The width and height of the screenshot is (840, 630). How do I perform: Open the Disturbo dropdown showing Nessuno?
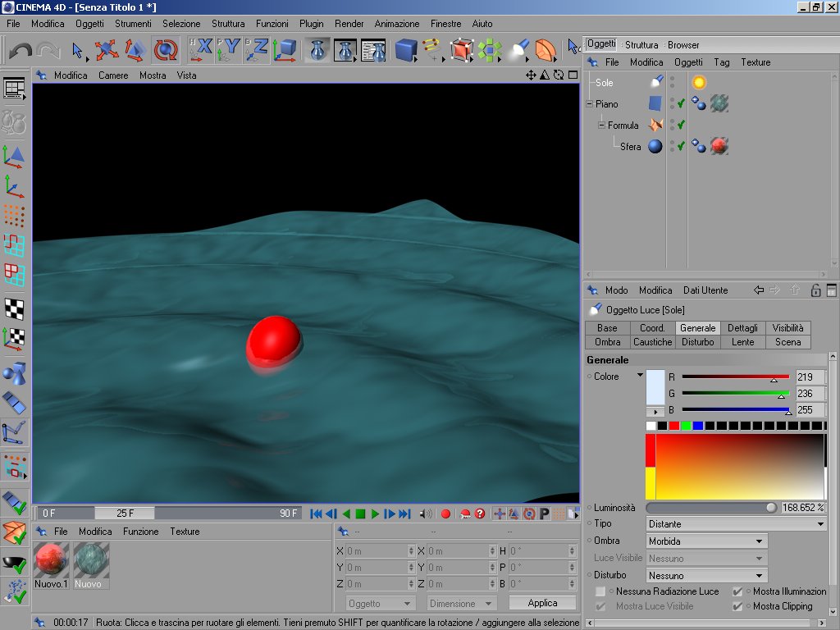706,575
